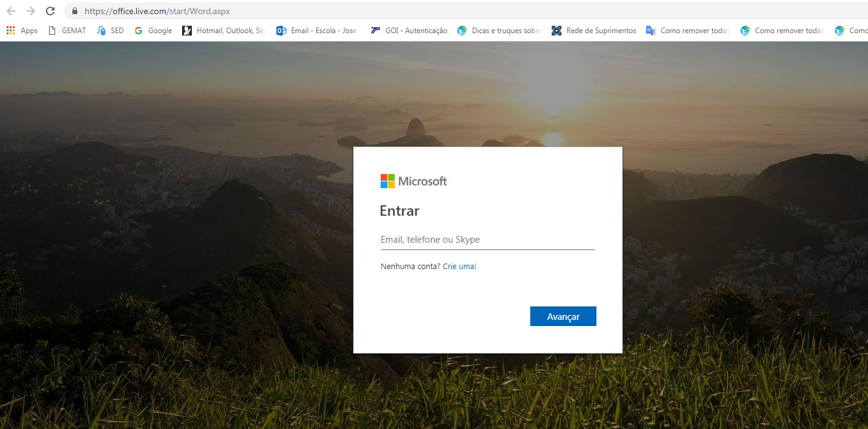
Task: Click the Avançar button
Action: tap(563, 316)
